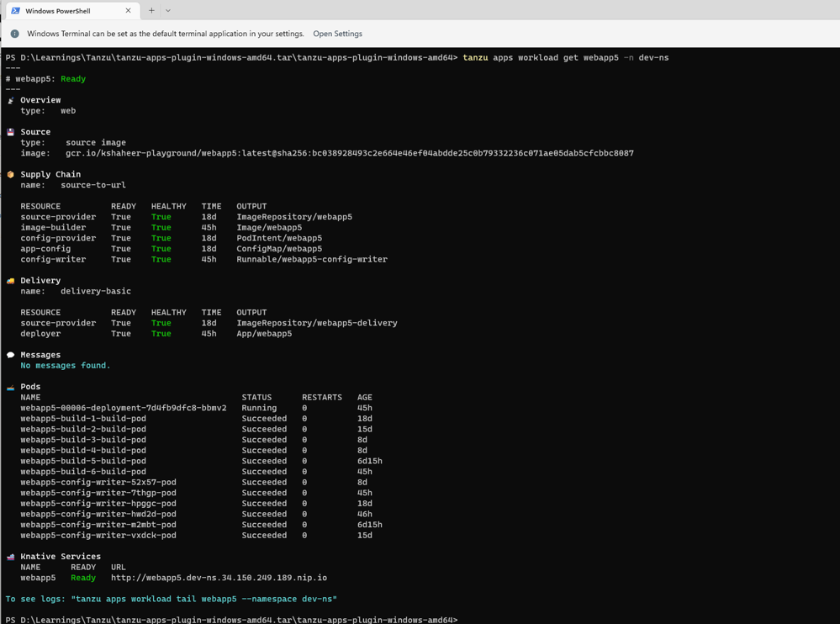This screenshot has width=840, height=624.
Task: Close the Windows PowerShell tab
Action: tap(128, 11)
